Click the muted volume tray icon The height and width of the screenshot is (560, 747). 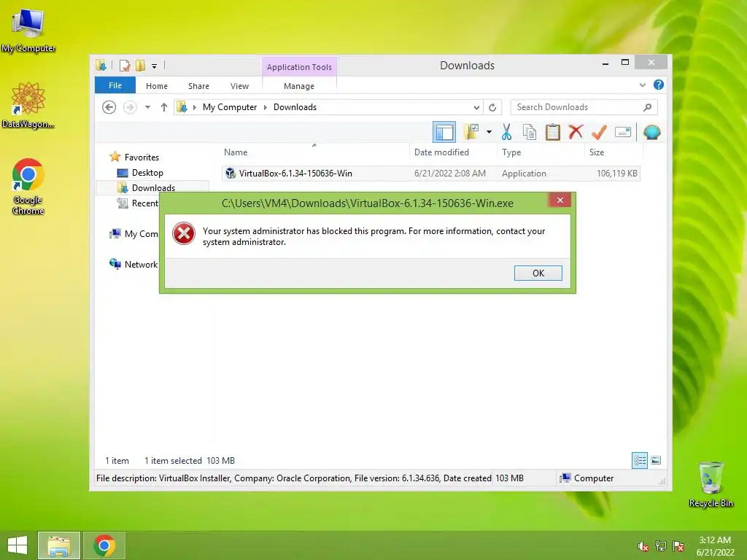click(x=643, y=545)
